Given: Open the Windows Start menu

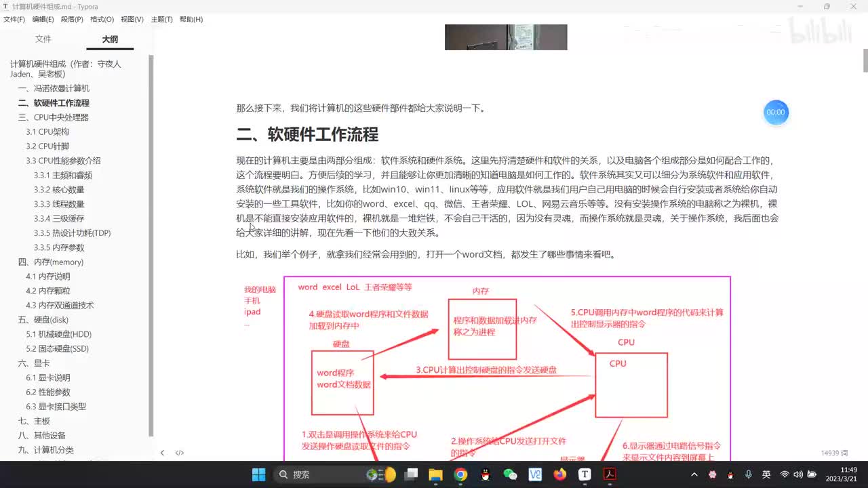Looking at the screenshot, I should (258, 474).
